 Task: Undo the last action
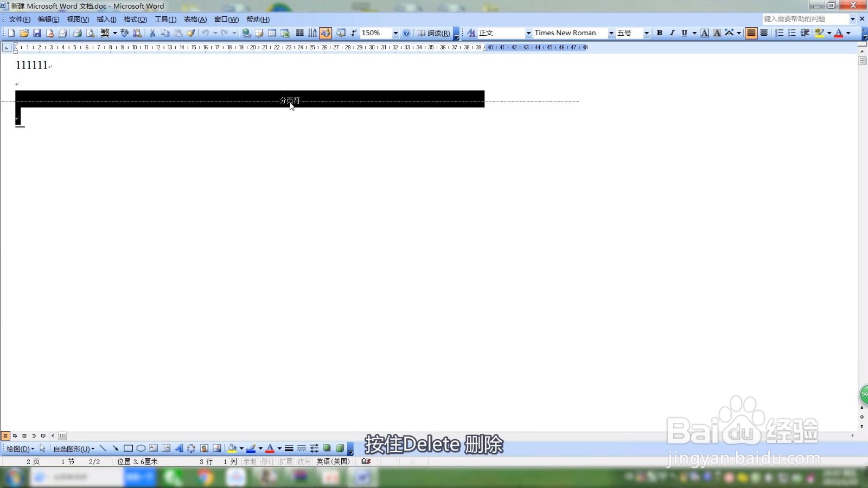click(206, 33)
